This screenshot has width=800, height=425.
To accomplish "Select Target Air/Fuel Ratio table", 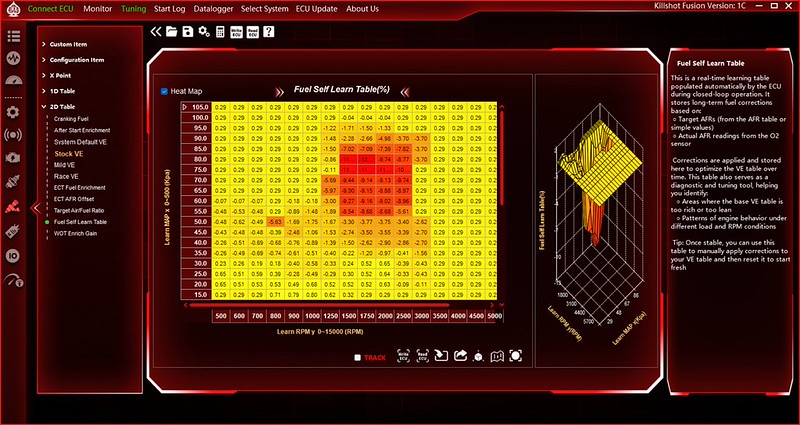I will (x=79, y=210).
